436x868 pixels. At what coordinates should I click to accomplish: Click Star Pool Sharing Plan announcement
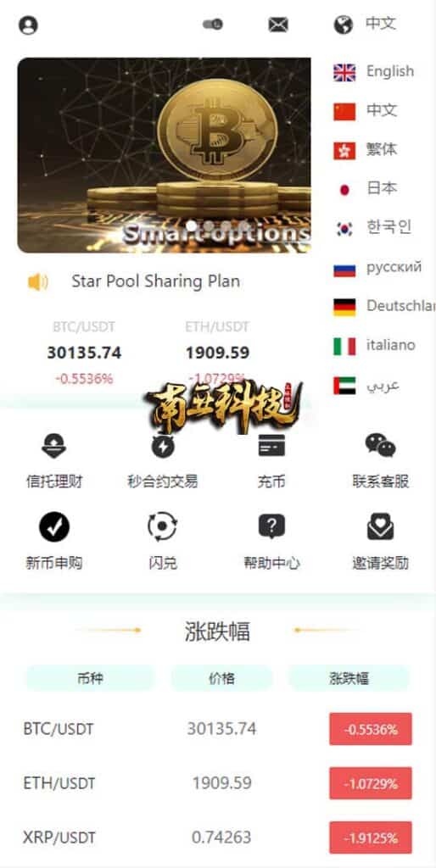[x=156, y=281]
